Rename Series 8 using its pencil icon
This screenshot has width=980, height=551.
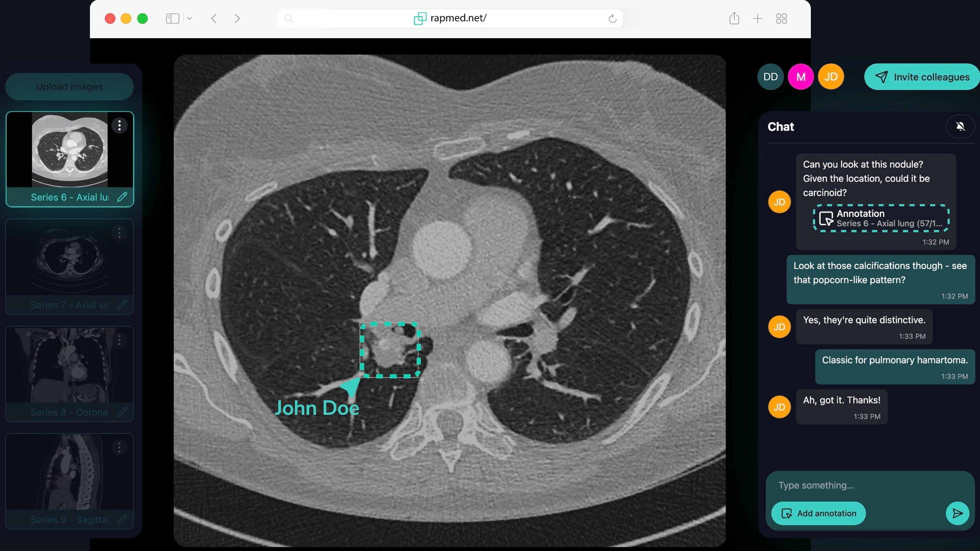[122, 412]
